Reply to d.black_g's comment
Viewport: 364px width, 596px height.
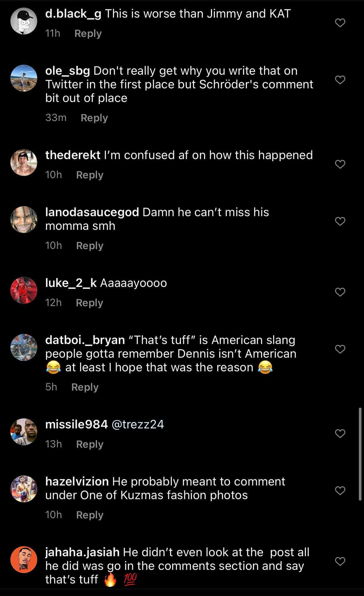click(88, 33)
